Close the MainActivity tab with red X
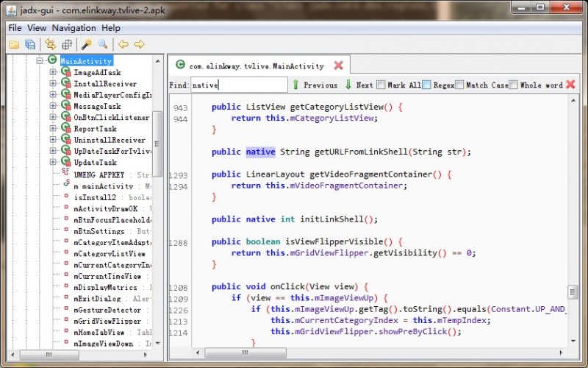 coord(339,66)
